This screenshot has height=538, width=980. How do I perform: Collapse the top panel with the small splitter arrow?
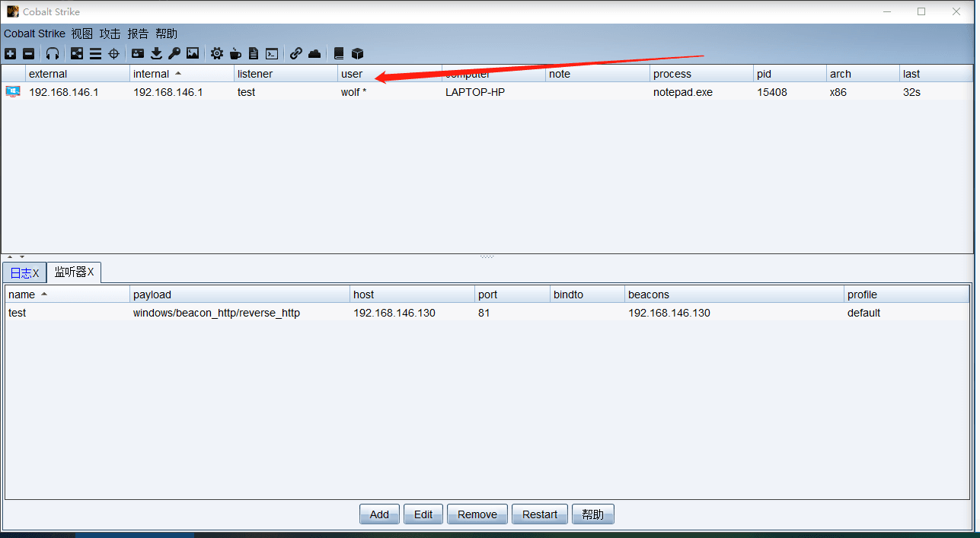pos(11,257)
